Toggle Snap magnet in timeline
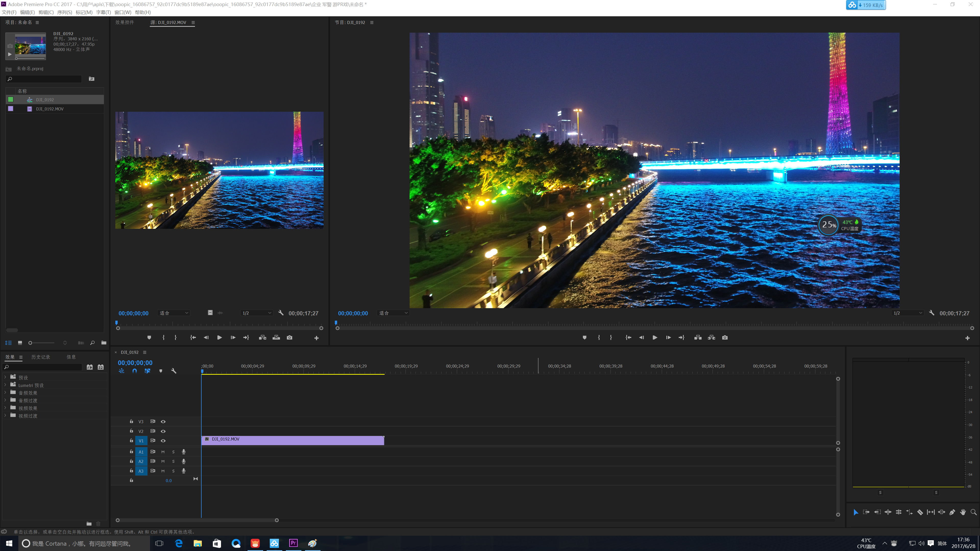This screenshot has width=980, height=551. click(135, 371)
